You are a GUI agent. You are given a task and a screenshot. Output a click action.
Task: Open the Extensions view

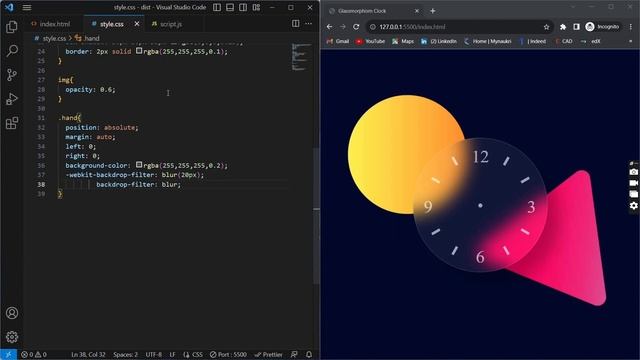12,123
